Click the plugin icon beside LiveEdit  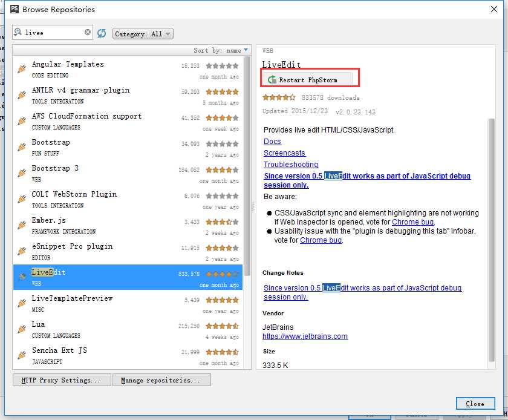click(22, 277)
